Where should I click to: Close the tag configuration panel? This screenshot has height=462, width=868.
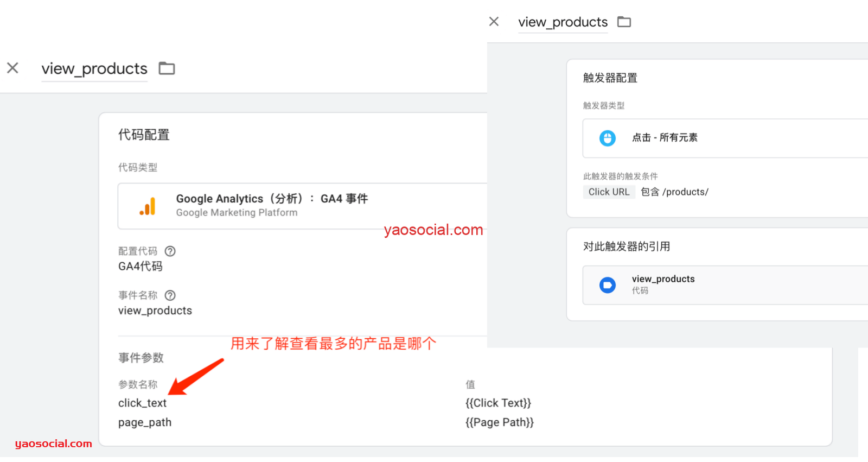pyautogui.click(x=12, y=68)
